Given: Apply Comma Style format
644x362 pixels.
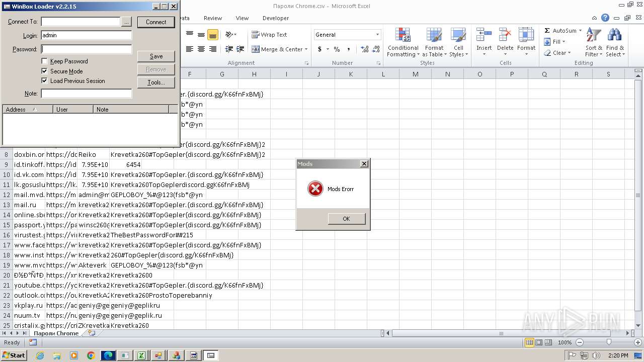Looking at the screenshot, I should (348, 49).
